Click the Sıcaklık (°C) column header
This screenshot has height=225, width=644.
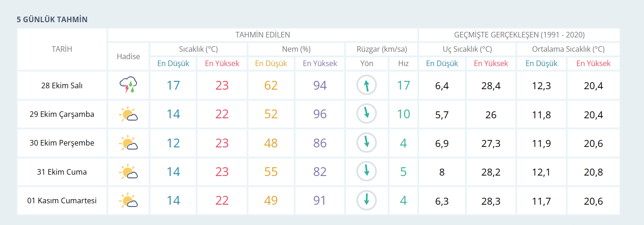[x=198, y=49]
